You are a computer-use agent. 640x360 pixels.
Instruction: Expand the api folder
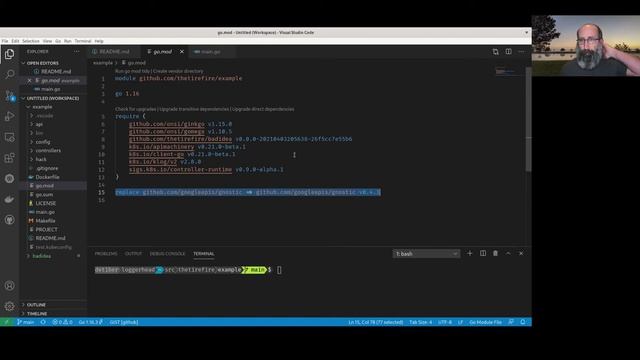point(39,124)
